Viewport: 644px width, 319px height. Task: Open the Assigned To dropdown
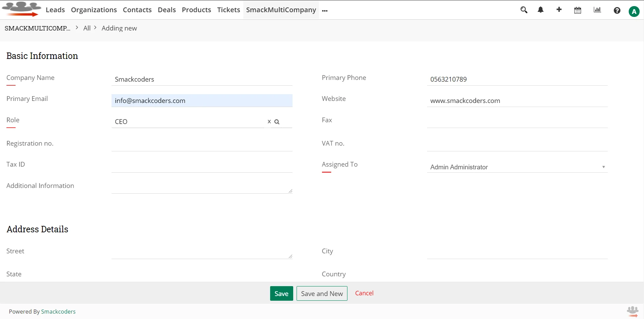coord(603,167)
